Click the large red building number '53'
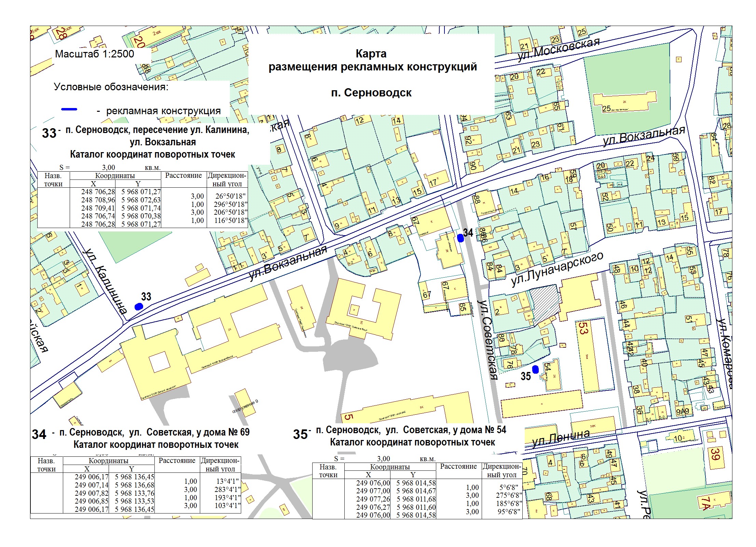 pos(583,328)
